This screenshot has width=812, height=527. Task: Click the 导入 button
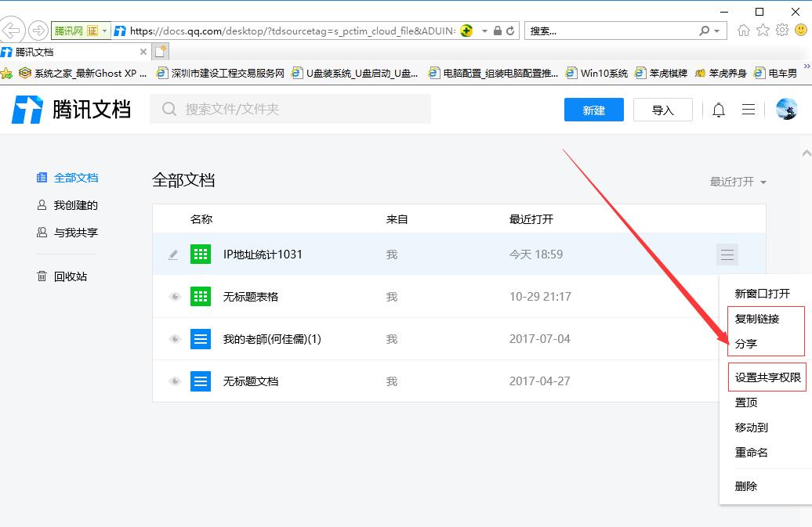[662, 110]
